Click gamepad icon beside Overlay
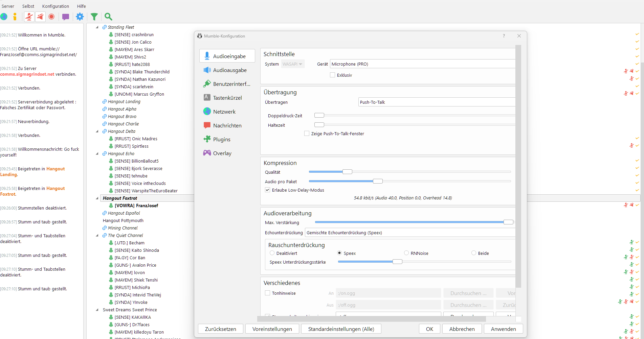This screenshot has height=339, width=644. tap(207, 153)
